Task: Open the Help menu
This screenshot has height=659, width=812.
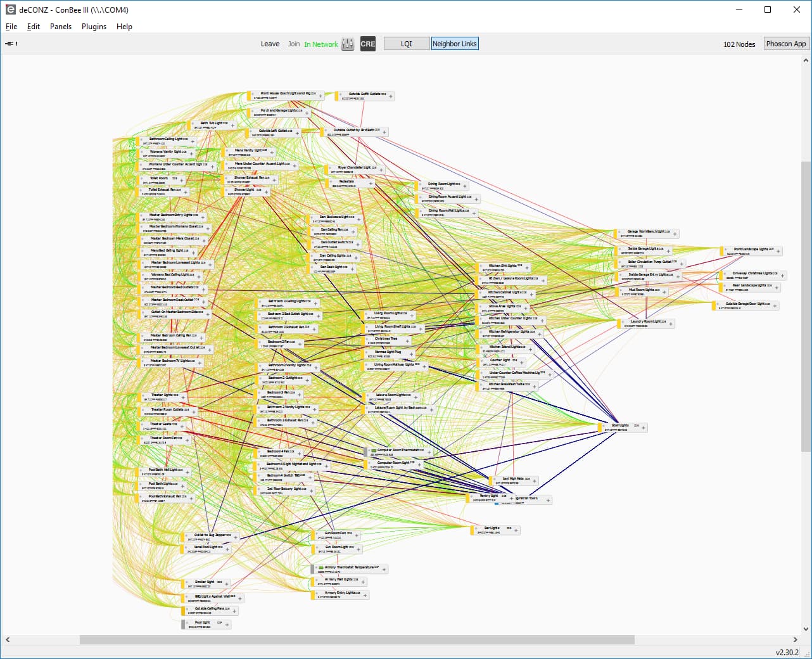Action: (124, 27)
